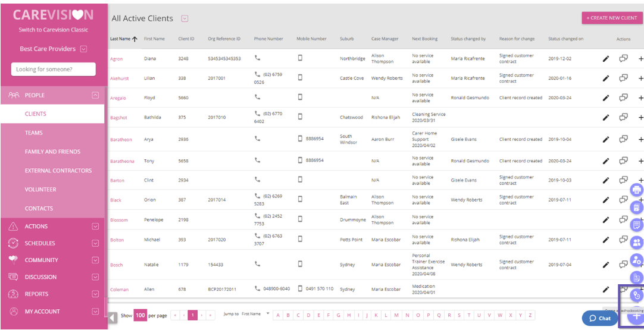Click mobile icon in Coleman row

(x=300, y=288)
